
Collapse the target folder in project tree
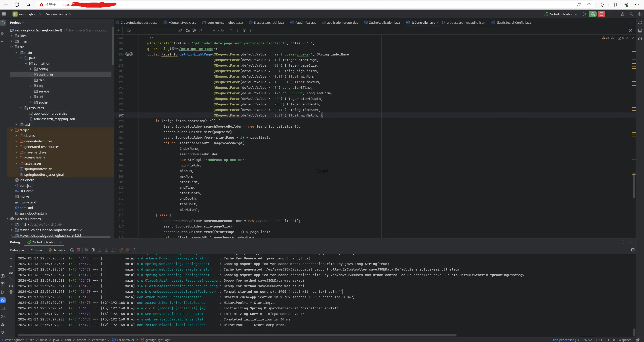point(11,130)
